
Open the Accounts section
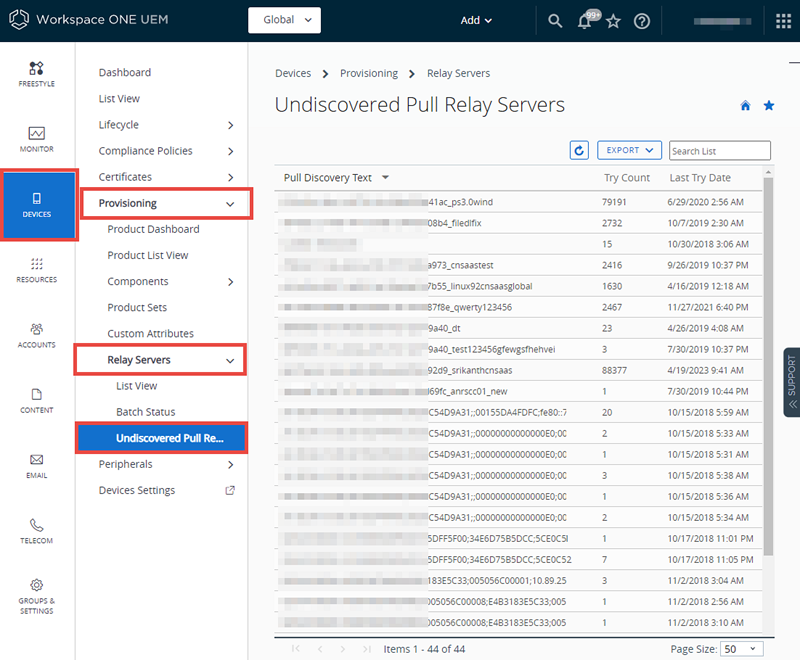(36, 335)
